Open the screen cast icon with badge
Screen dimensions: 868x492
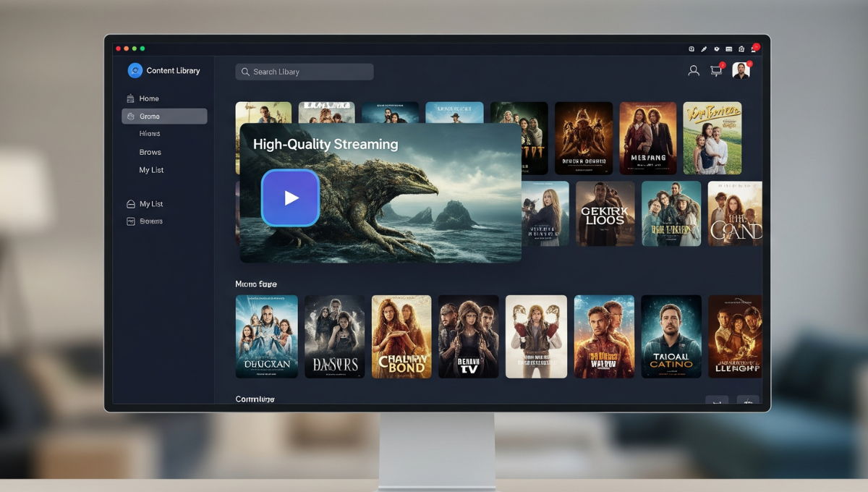[716, 70]
